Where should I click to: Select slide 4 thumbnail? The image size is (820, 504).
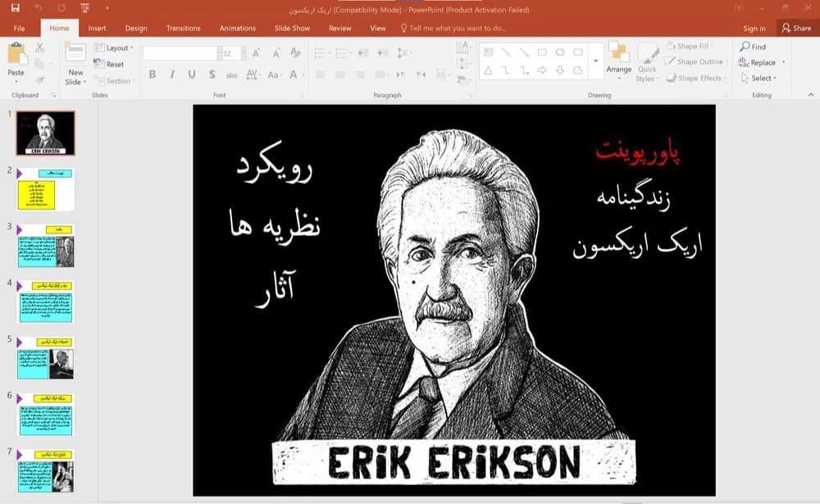(x=46, y=302)
